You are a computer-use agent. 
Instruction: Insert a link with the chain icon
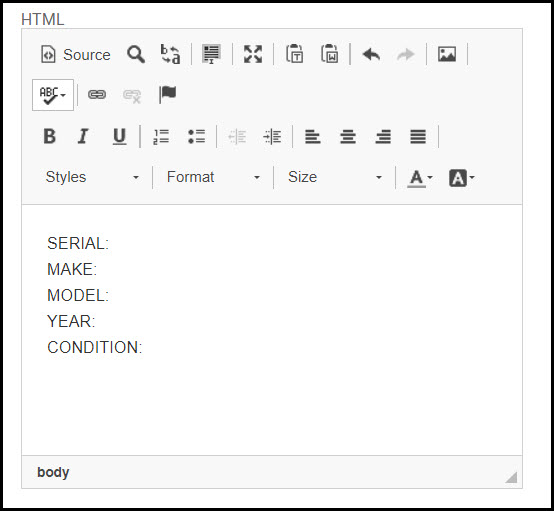point(97,95)
